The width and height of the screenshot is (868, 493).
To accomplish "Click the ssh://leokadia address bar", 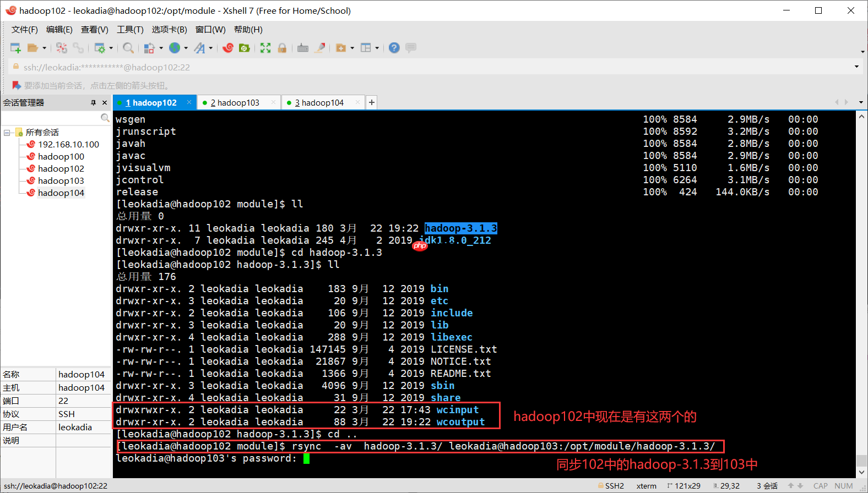I will (x=430, y=67).
